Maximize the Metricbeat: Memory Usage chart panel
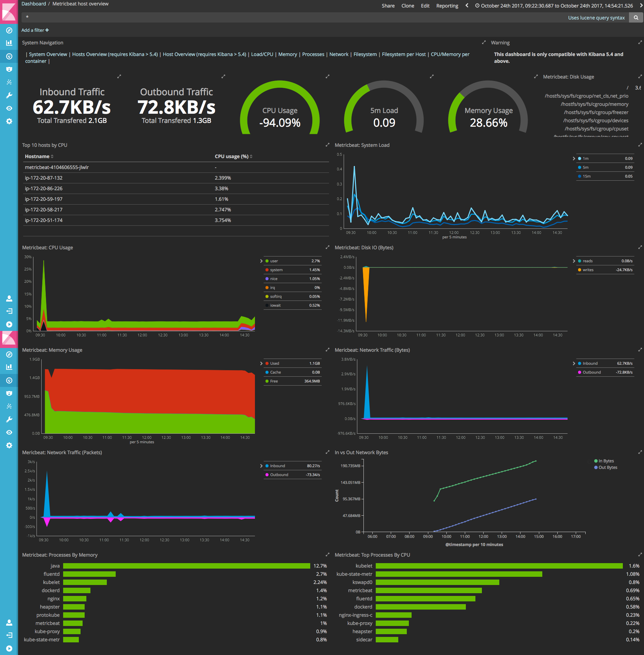 [328, 350]
